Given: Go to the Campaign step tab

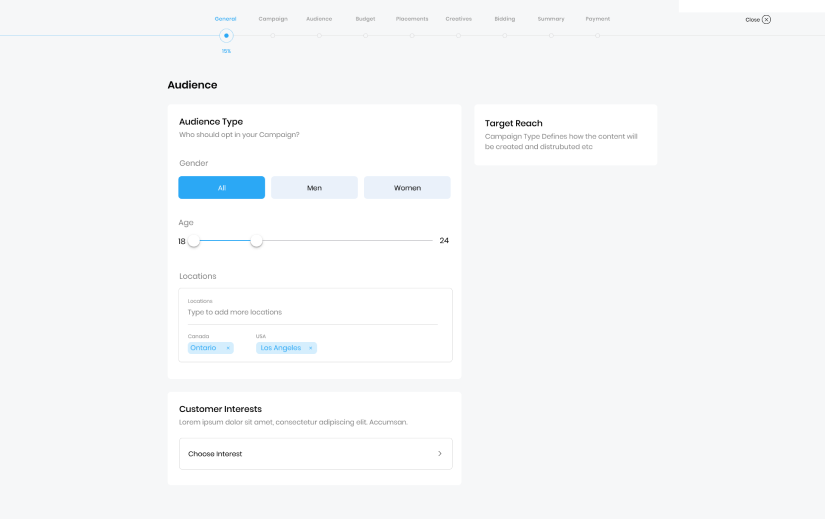Looking at the screenshot, I should pos(273,19).
